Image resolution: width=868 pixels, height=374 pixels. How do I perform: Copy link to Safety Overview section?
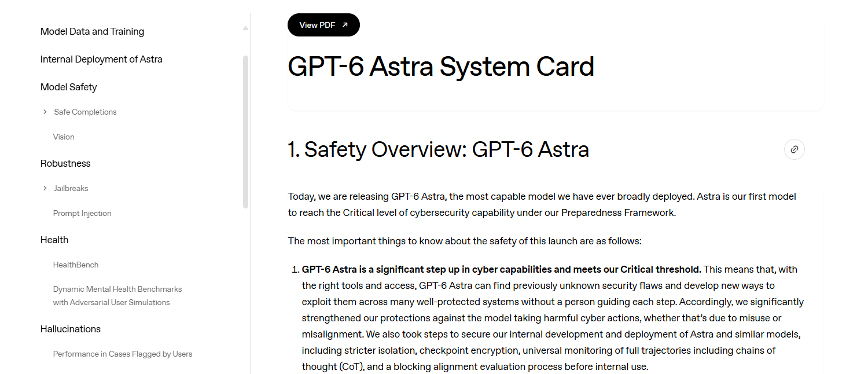795,149
